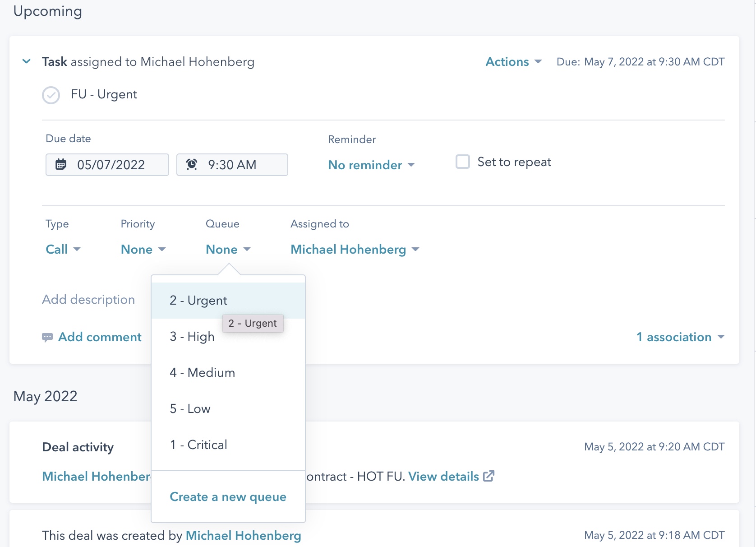Collapse the Task assigned to Michael Hohenberg card
This screenshot has height=547, width=756.
pos(26,61)
